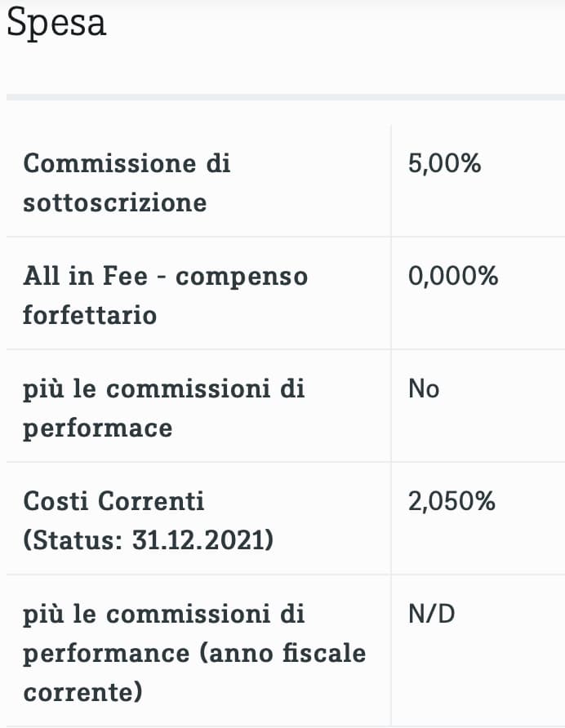Click the word forfettario
Image resolution: width=565 pixels, height=728 pixels.
tap(89, 315)
